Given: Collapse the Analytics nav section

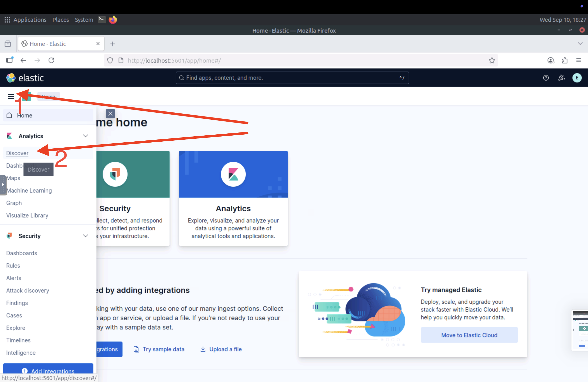Looking at the screenshot, I should tap(86, 136).
